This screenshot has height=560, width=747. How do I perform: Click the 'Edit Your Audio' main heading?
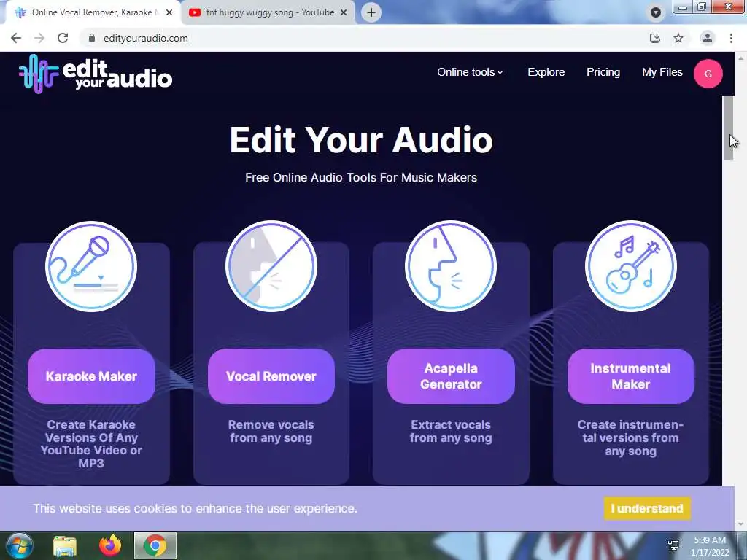pos(361,140)
